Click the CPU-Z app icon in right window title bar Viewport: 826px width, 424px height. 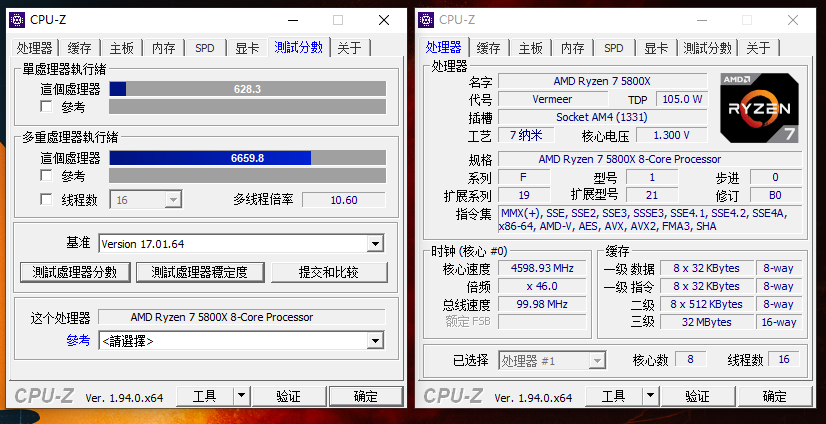point(426,20)
